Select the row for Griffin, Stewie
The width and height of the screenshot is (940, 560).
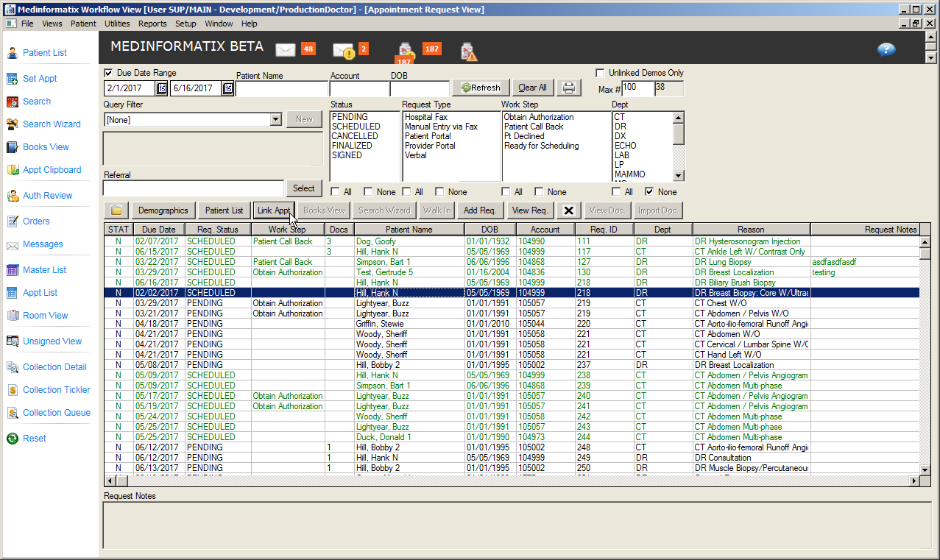512,324
